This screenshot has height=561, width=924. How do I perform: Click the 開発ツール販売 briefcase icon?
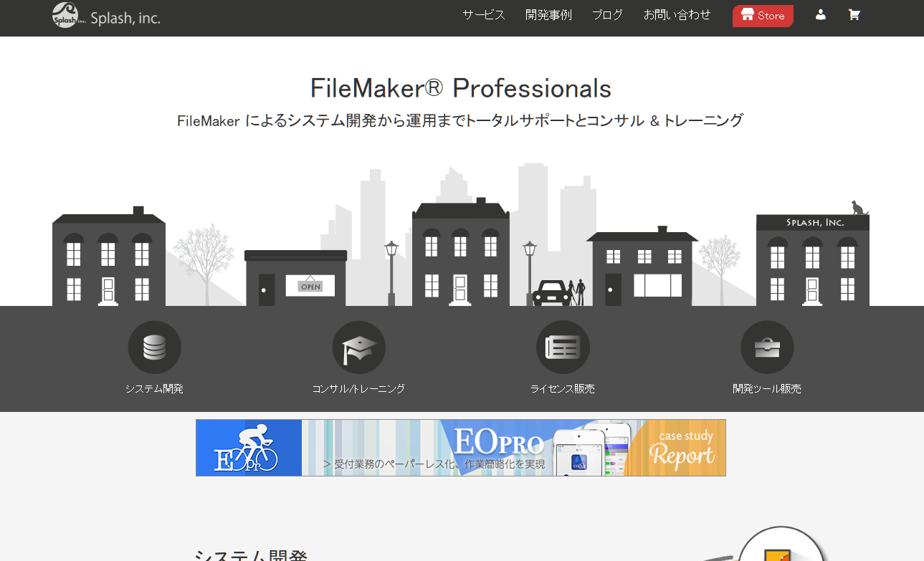767,346
